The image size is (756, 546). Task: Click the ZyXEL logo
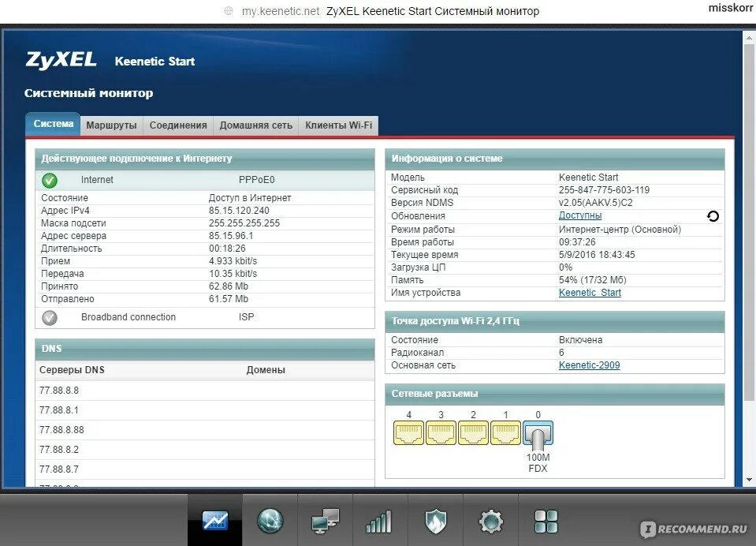coord(61,60)
